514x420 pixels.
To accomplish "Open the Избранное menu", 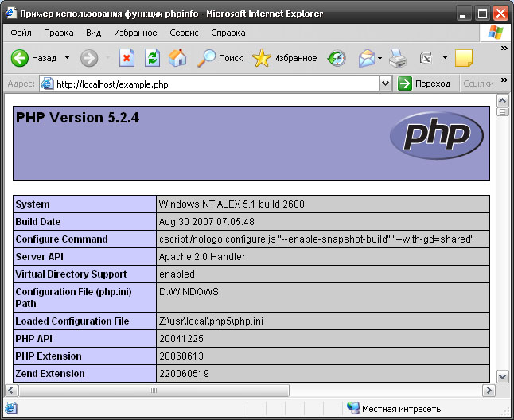I will coord(135,33).
